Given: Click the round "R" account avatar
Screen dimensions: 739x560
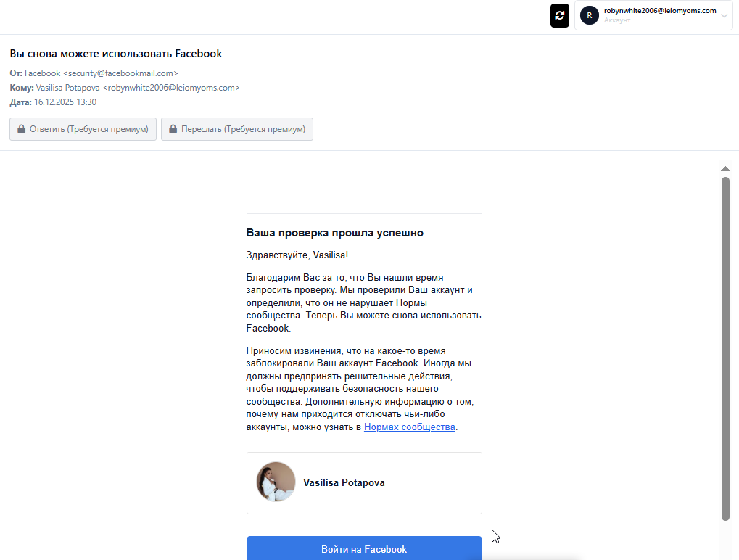Looking at the screenshot, I should (590, 15).
